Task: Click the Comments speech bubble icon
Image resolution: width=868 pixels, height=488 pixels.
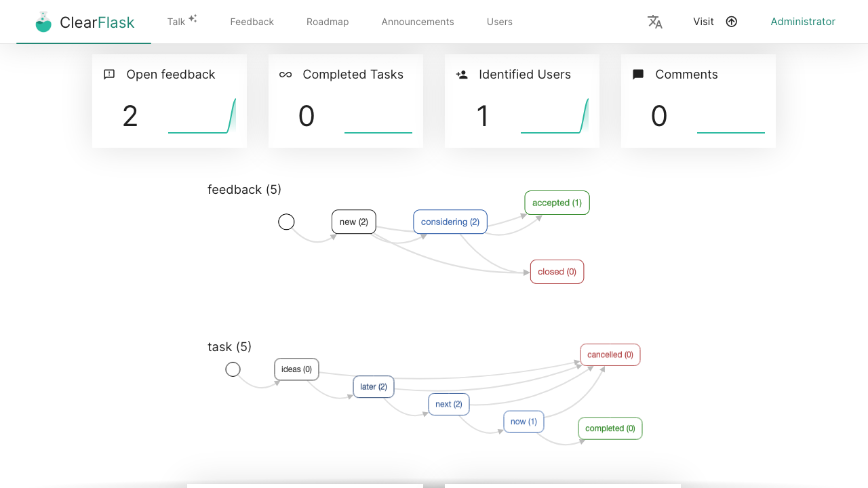Action: [638, 75]
